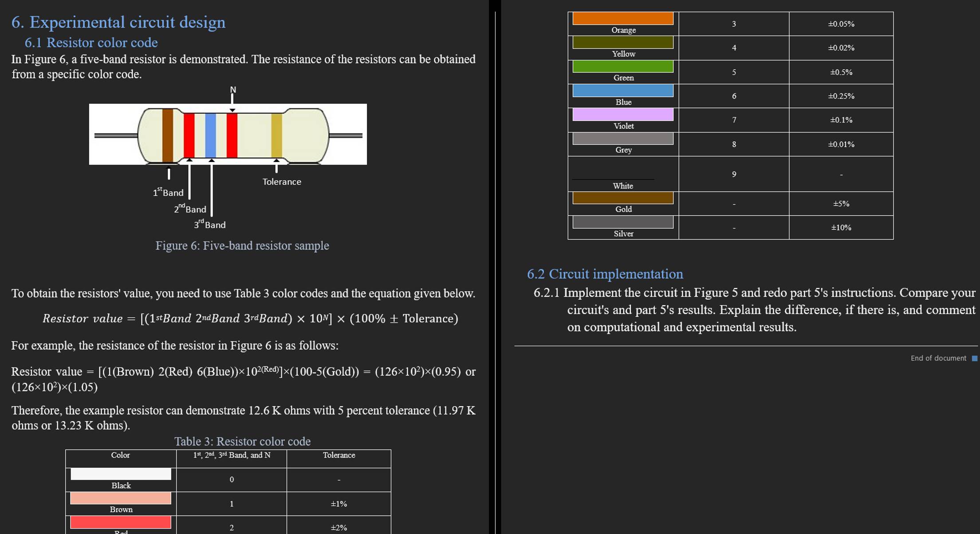The image size is (980, 534).
Task: Click the Figure 6 resistor illustration
Action: tap(228, 133)
